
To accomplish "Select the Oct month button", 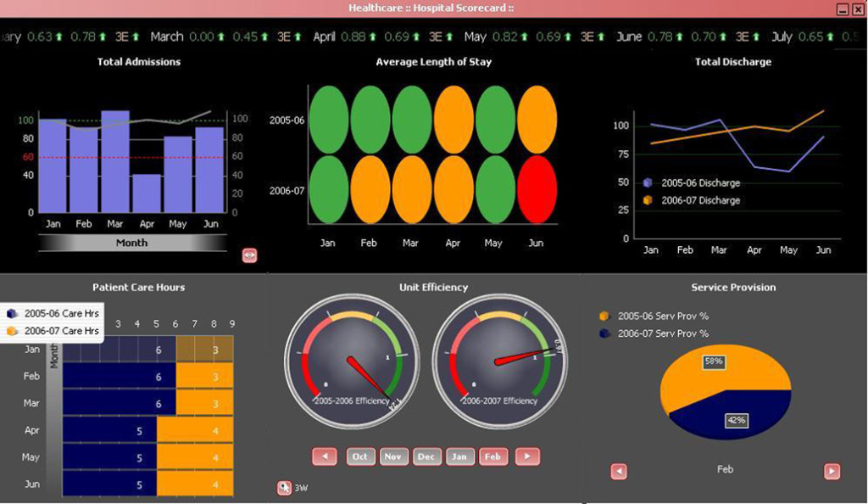I will click(360, 456).
